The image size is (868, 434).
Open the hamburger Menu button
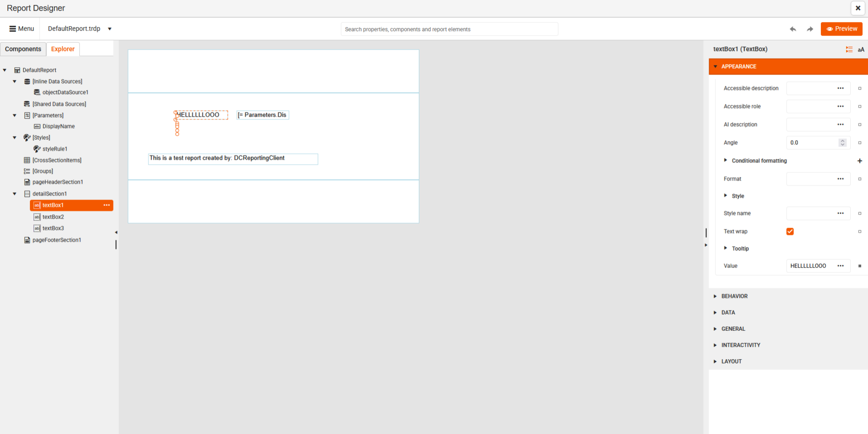click(21, 29)
